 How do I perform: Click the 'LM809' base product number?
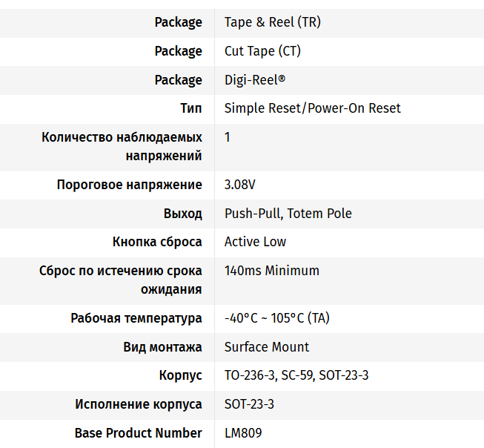click(242, 433)
